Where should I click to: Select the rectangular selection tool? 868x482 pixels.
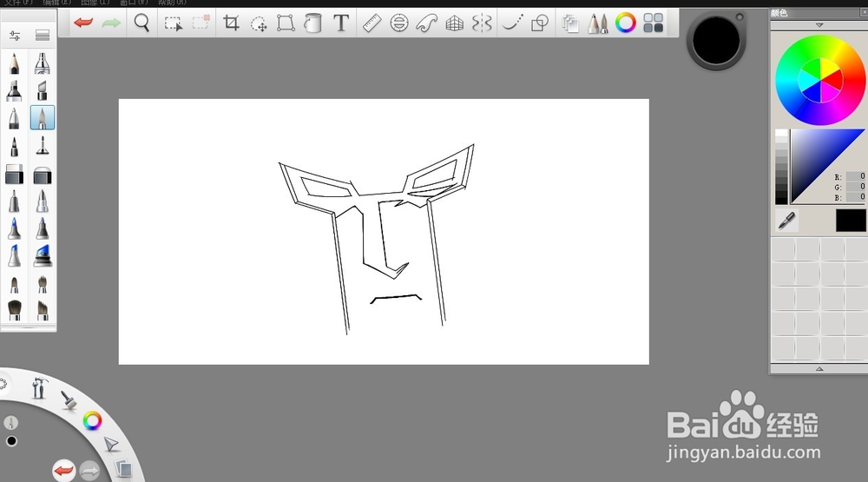click(x=174, y=23)
